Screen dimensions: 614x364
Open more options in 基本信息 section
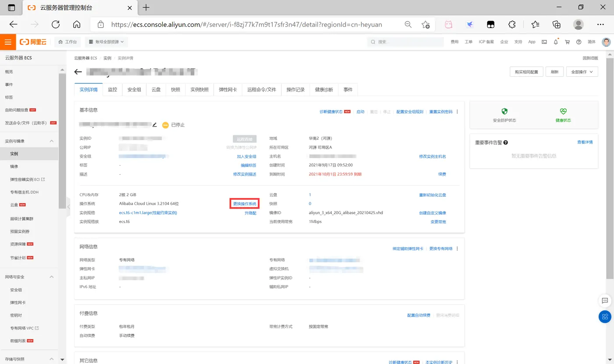point(457,112)
